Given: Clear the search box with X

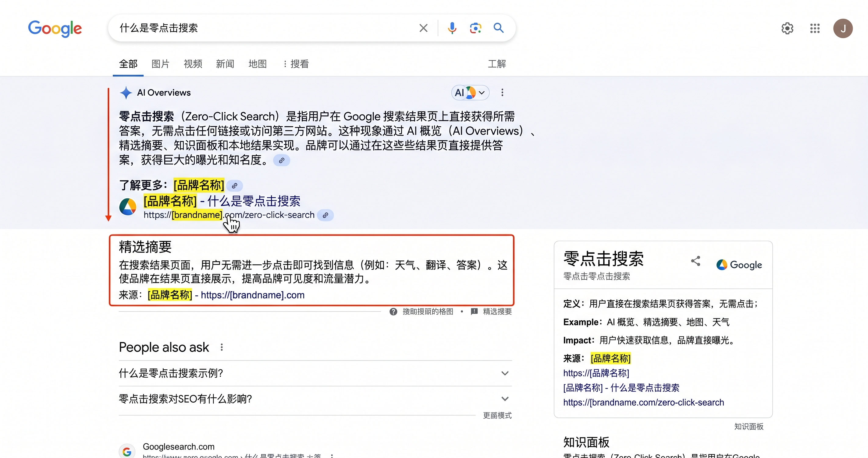Looking at the screenshot, I should click(424, 28).
